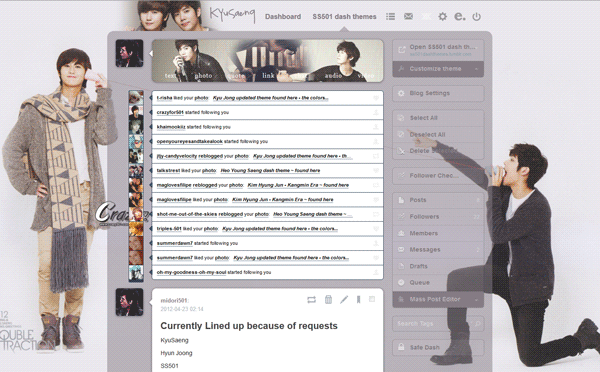Screen dimensions: 600x372
Task: Open the Dashboard tab
Action: click(283, 16)
